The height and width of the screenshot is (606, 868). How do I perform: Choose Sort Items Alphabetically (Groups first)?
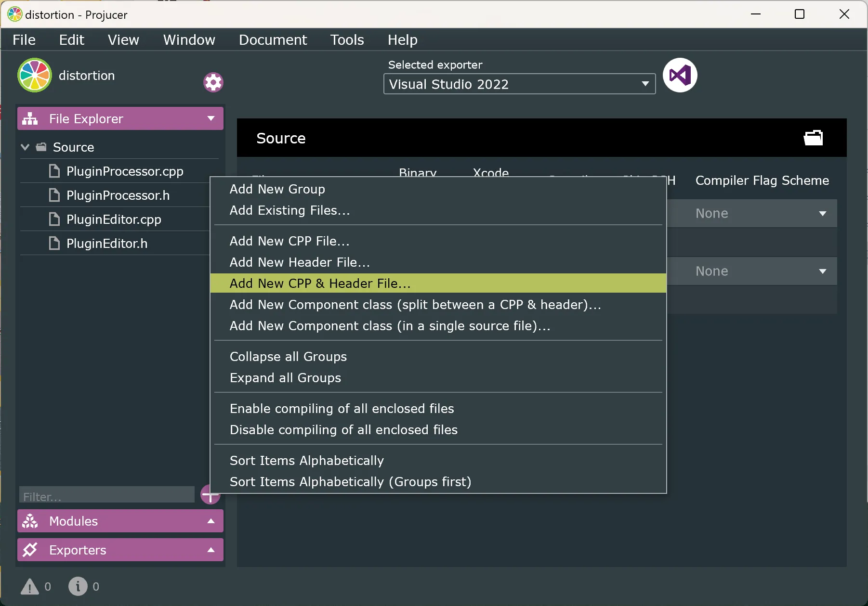pyautogui.click(x=438, y=482)
